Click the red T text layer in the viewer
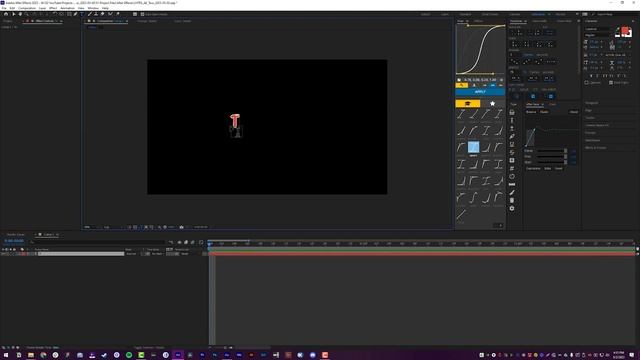 pyautogui.click(x=235, y=120)
